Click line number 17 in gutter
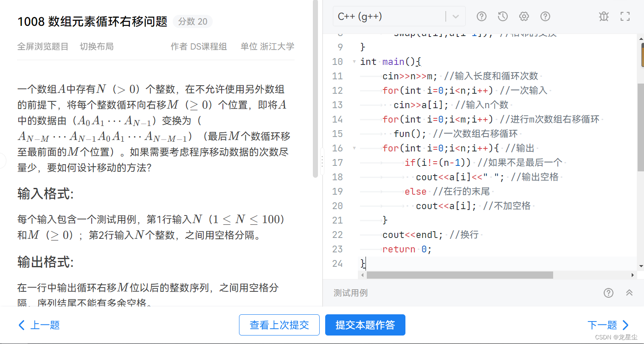This screenshot has height=344, width=644. (337, 163)
